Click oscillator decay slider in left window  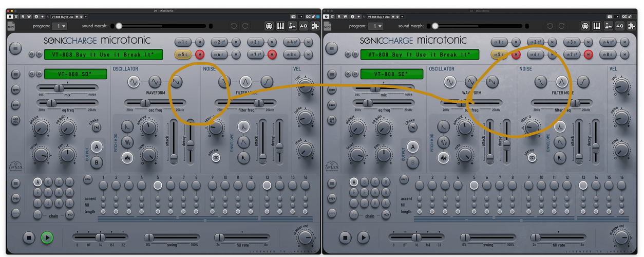point(190,141)
